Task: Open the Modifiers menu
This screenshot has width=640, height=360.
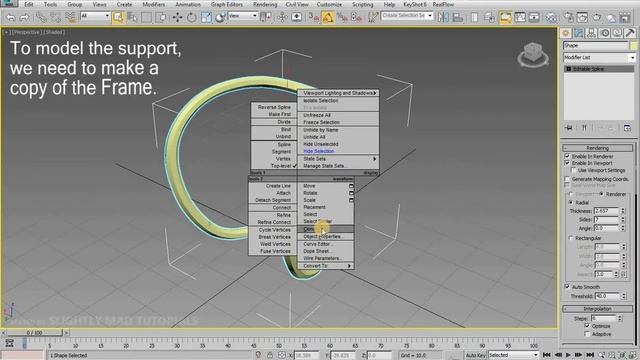Action: point(153,4)
